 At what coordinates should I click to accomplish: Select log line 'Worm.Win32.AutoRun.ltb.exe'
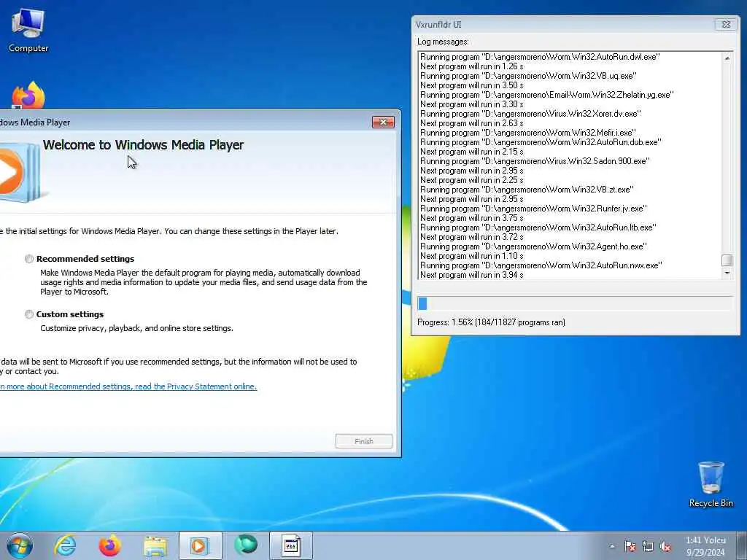pyautogui.click(x=538, y=227)
